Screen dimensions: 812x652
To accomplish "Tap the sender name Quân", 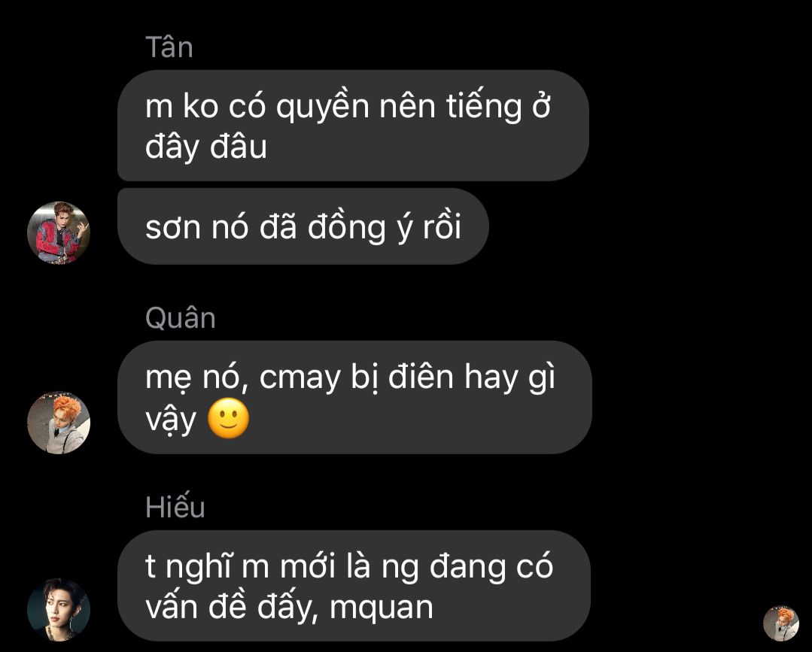I will click(x=180, y=317).
